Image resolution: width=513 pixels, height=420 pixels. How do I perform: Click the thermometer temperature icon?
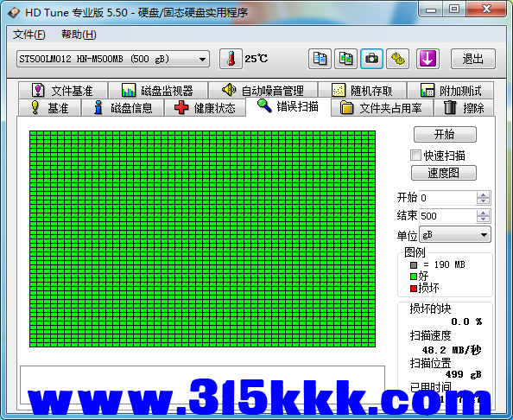[231, 59]
